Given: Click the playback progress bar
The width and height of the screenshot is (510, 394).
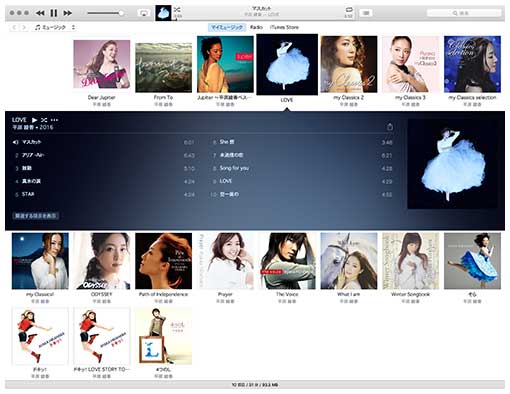Looking at the screenshot, I should coord(262,19).
